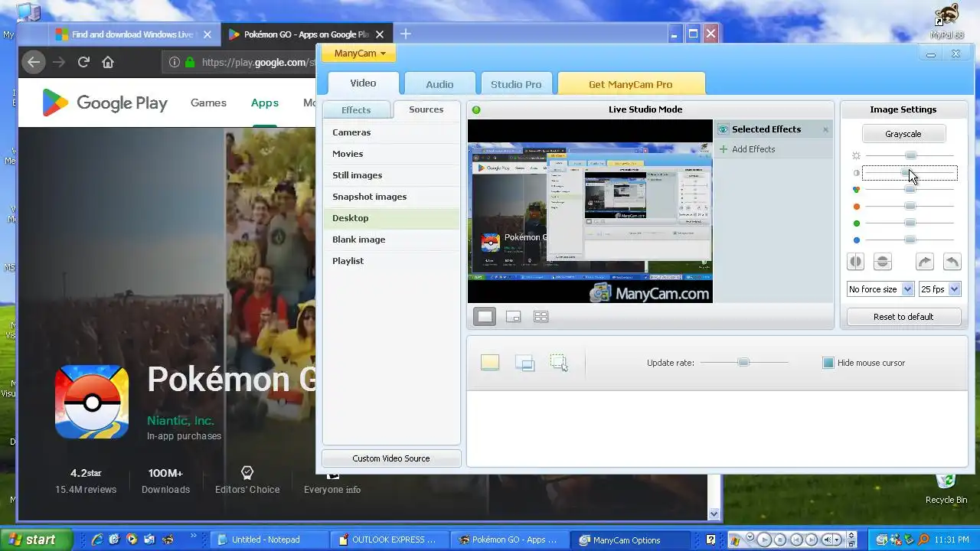Switch to Find and download Windows Live tab
Screen dimensions: 980x551
134,34
